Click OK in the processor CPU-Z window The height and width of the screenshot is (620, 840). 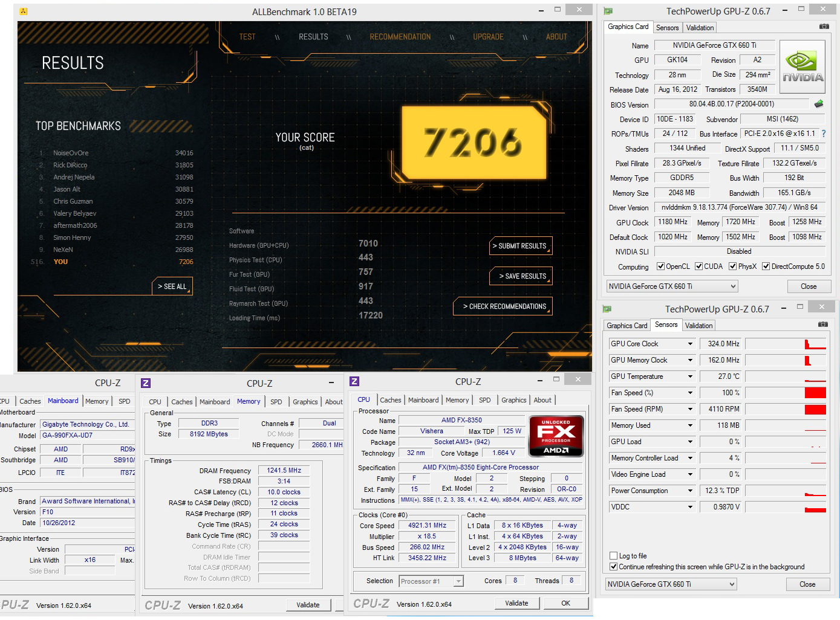565,603
